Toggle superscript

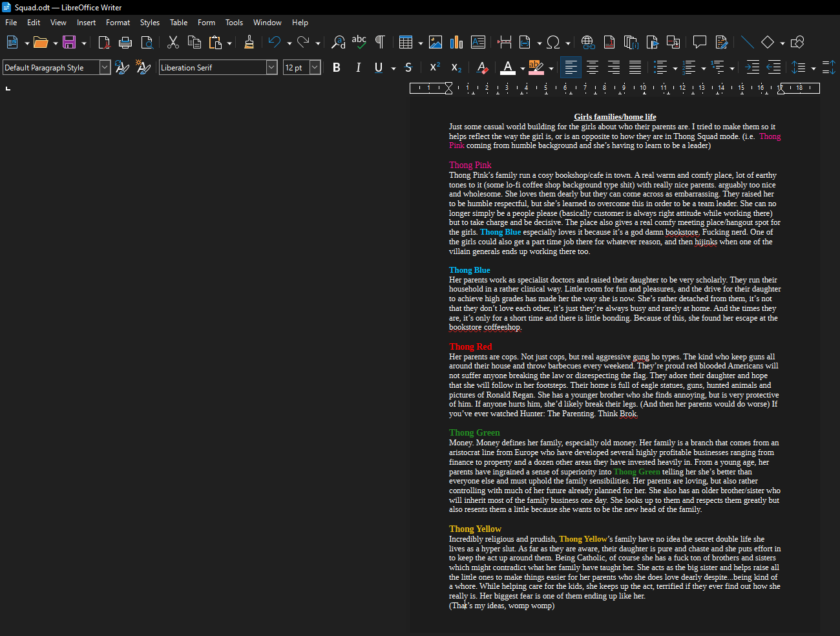[435, 67]
